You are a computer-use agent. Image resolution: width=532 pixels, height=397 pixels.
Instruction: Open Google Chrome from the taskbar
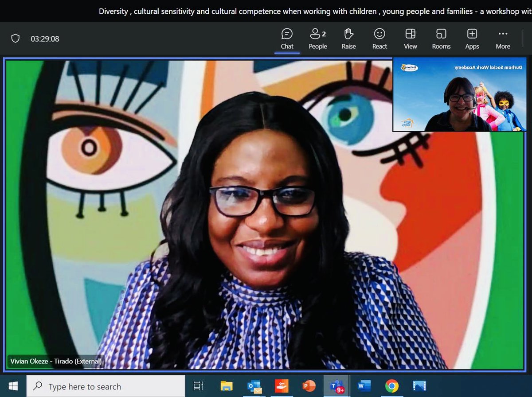[391, 386]
